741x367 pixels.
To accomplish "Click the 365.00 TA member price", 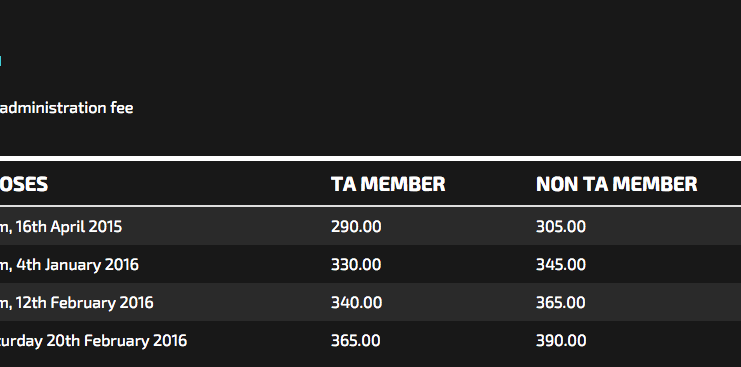I will [x=355, y=341].
